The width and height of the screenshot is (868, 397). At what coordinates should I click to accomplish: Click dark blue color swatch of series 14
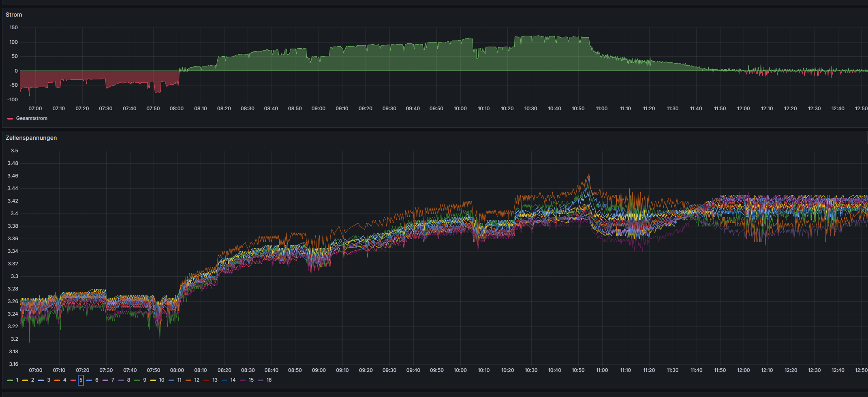tap(224, 380)
